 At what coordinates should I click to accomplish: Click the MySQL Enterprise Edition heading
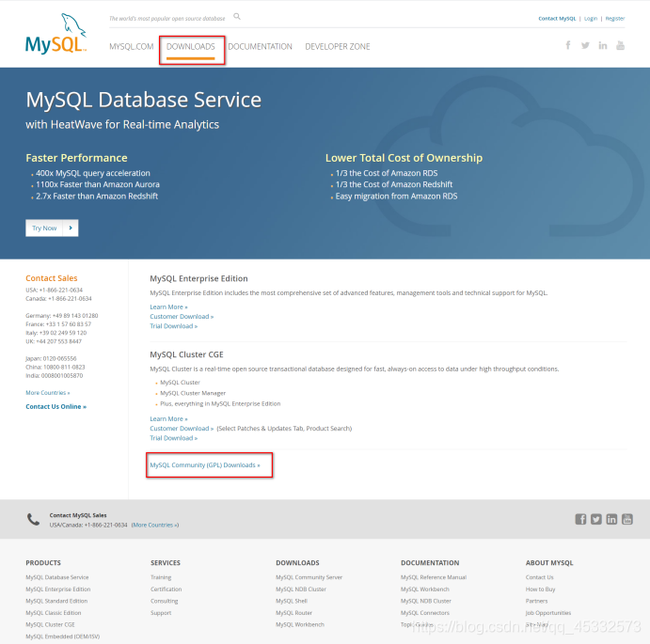[198, 278]
